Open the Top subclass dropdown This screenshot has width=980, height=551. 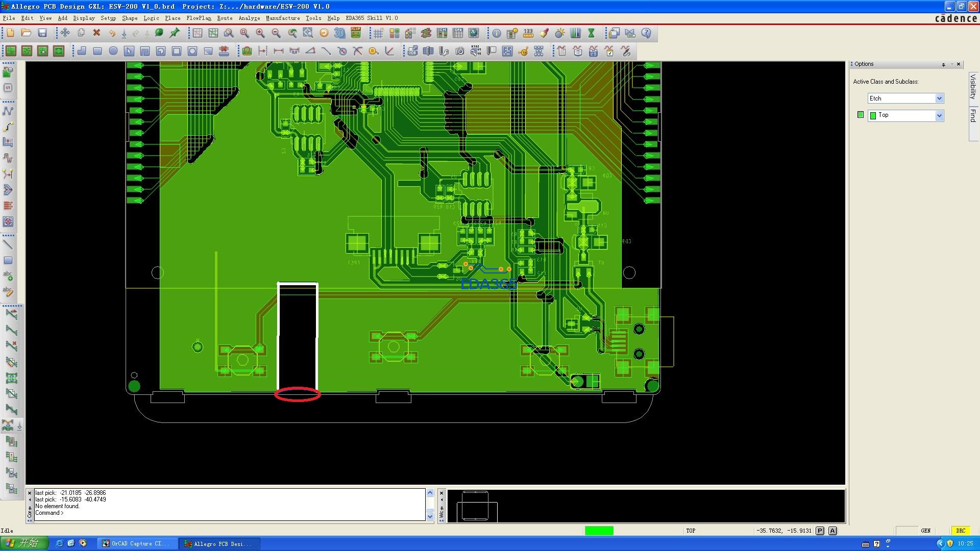click(939, 116)
